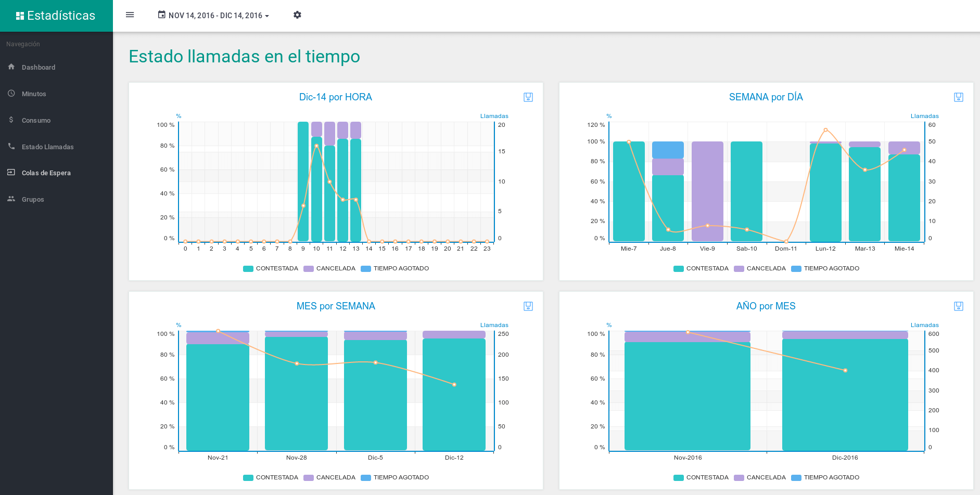Click the 'Nov-28' axis label
Screen dimensions: 980x495
point(297,458)
